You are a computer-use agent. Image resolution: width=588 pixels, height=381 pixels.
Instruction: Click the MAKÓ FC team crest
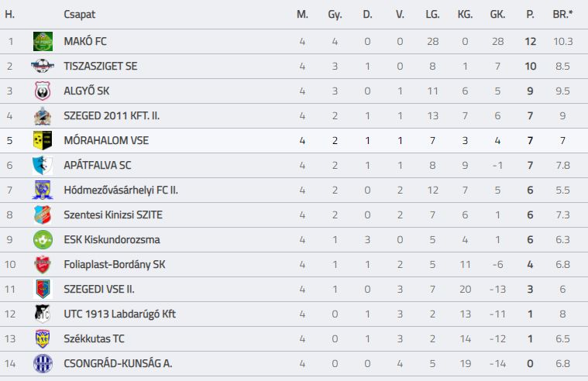pos(43,41)
